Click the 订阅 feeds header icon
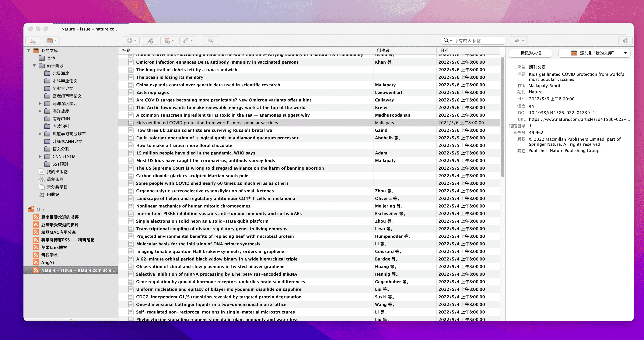The height and width of the screenshot is (340, 644). pos(31,209)
